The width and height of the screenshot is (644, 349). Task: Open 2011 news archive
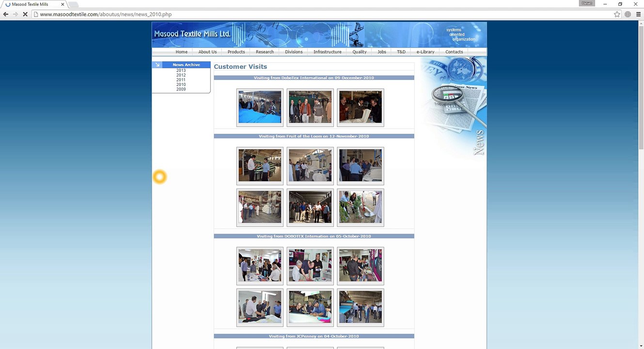coord(181,80)
